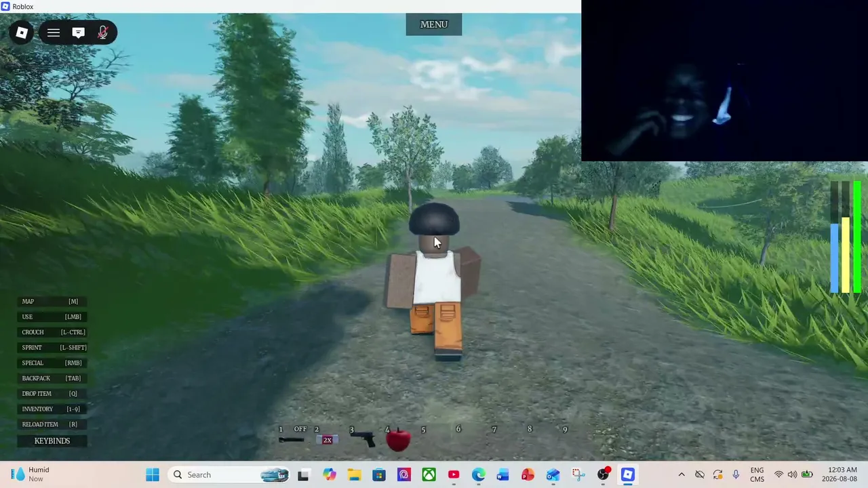
Task: Select the RELOAD ITEM [R] keybind row
Action: [52, 424]
